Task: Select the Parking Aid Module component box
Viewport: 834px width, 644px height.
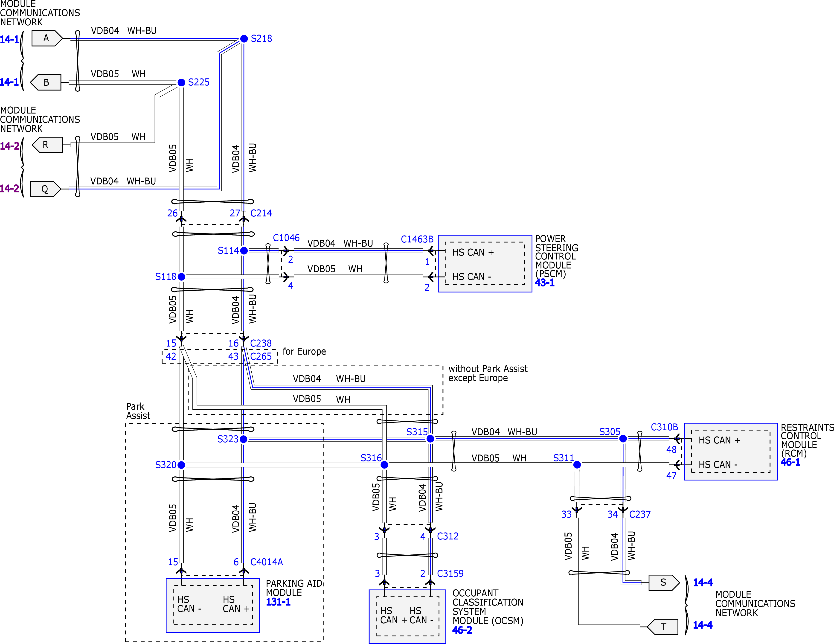Action: pos(213,605)
